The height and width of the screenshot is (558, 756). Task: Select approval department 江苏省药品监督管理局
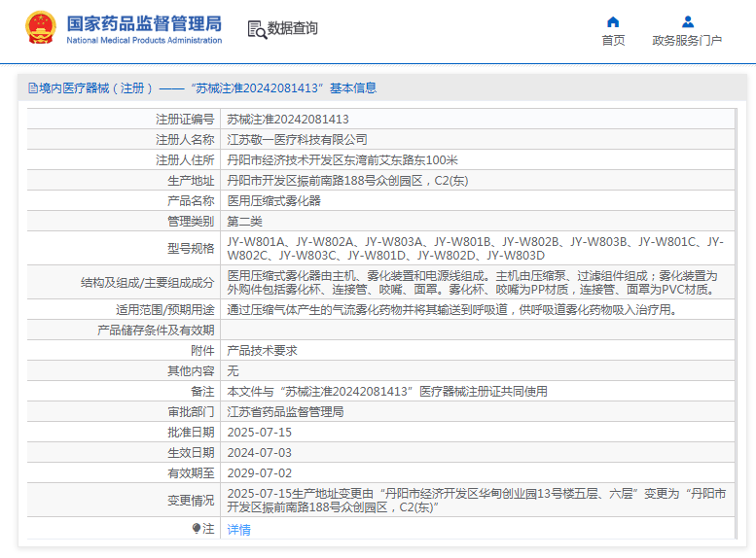(x=285, y=412)
